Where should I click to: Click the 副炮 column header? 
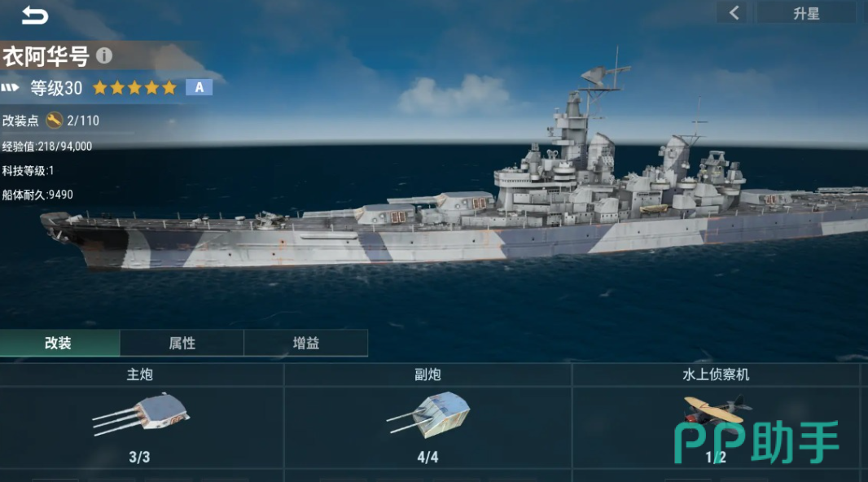pyautogui.click(x=428, y=375)
